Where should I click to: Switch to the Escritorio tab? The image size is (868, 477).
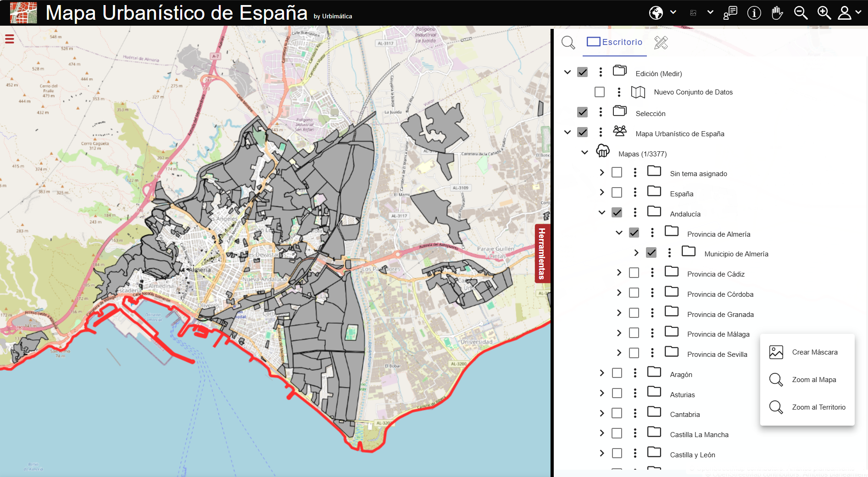point(615,42)
